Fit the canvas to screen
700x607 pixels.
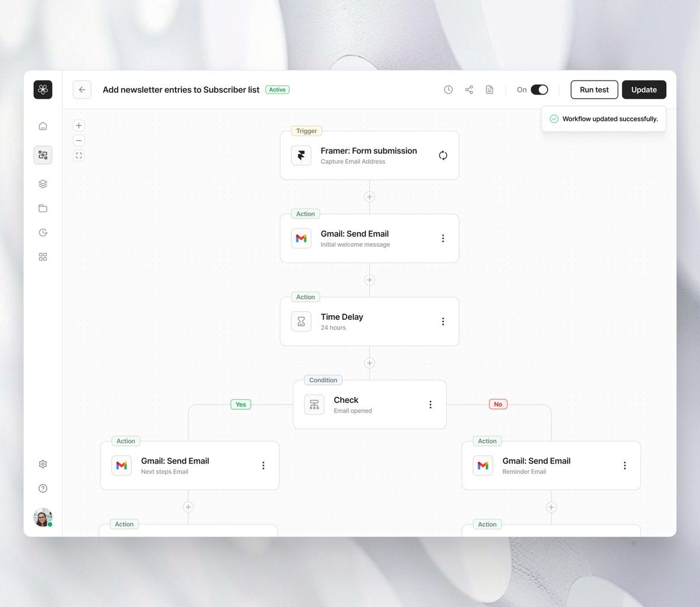coord(79,155)
